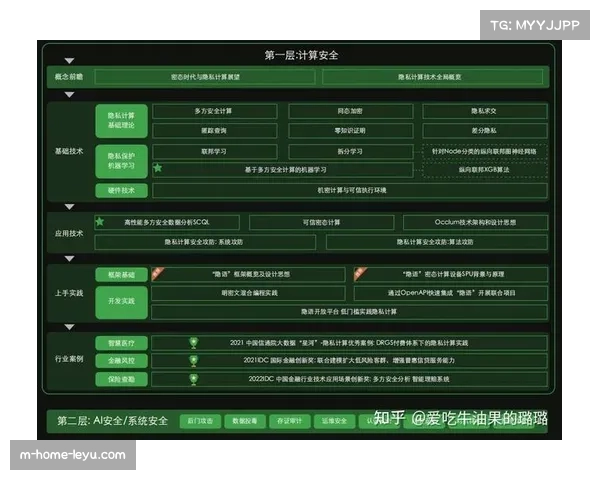Screen dimensions: 600x480
Task: Click the award icon in the 金融风控 row
Action: (x=194, y=360)
